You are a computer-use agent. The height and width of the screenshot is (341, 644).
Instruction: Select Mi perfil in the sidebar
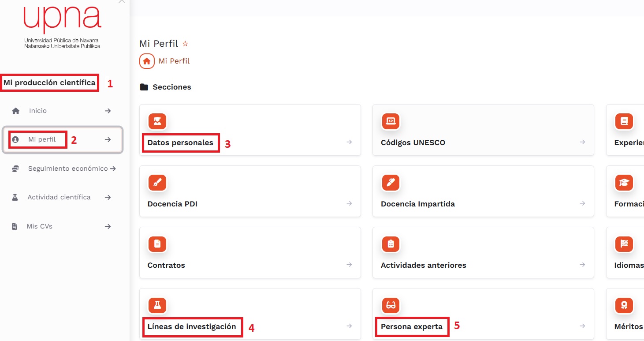tap(42, 139)
